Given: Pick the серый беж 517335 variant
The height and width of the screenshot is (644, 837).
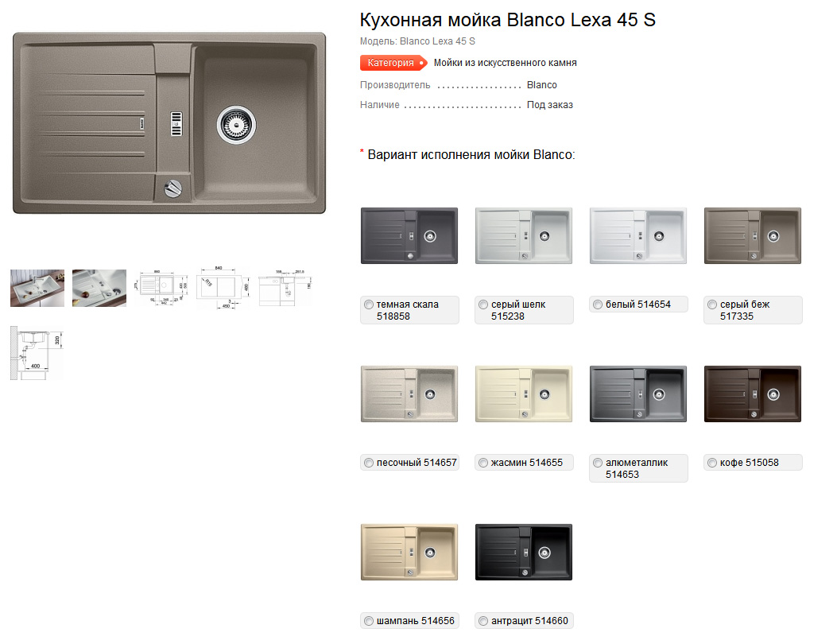Looking at the screenshot, I should tap(712, 305).
